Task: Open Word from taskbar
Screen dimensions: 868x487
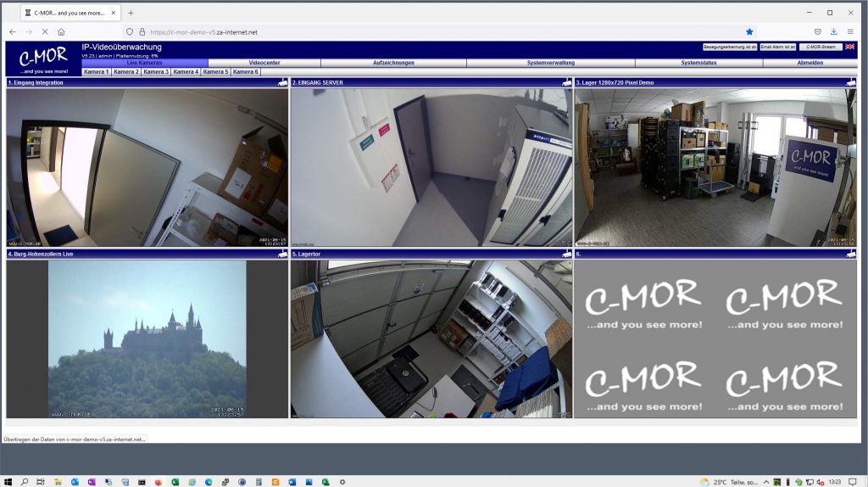Action: (x=292, y=482)
